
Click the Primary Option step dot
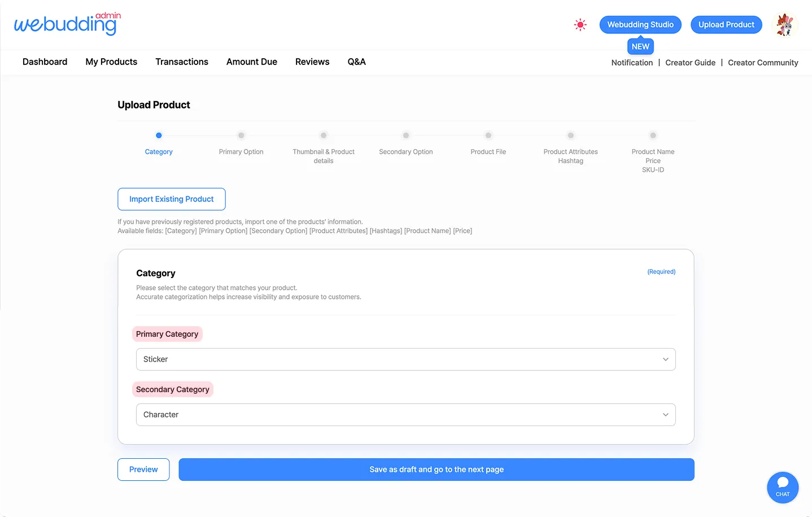point(241,136)
